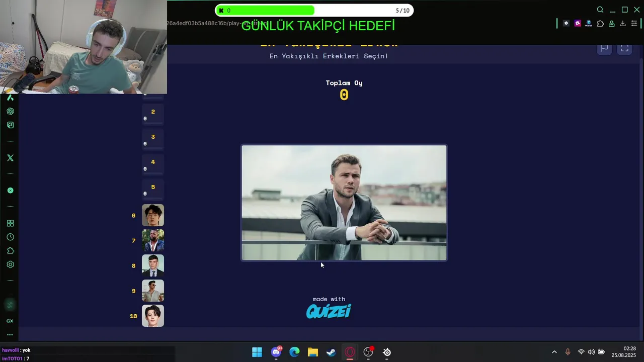644x362 pixels.
Task: Open the green player icon in sidebar
Action: pos(10,191)
